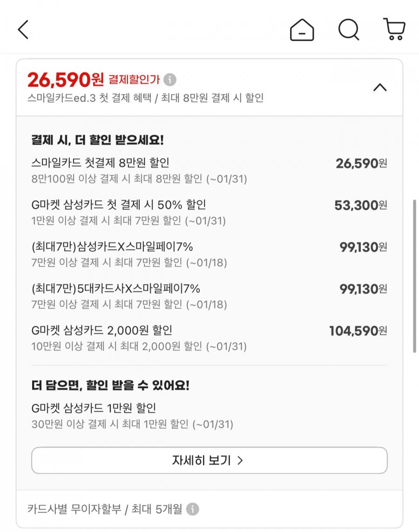
Task: Select 스마일카드 첫결제 8만원 할인 offer
Action: pyautogui.click(x=100, y=163)
